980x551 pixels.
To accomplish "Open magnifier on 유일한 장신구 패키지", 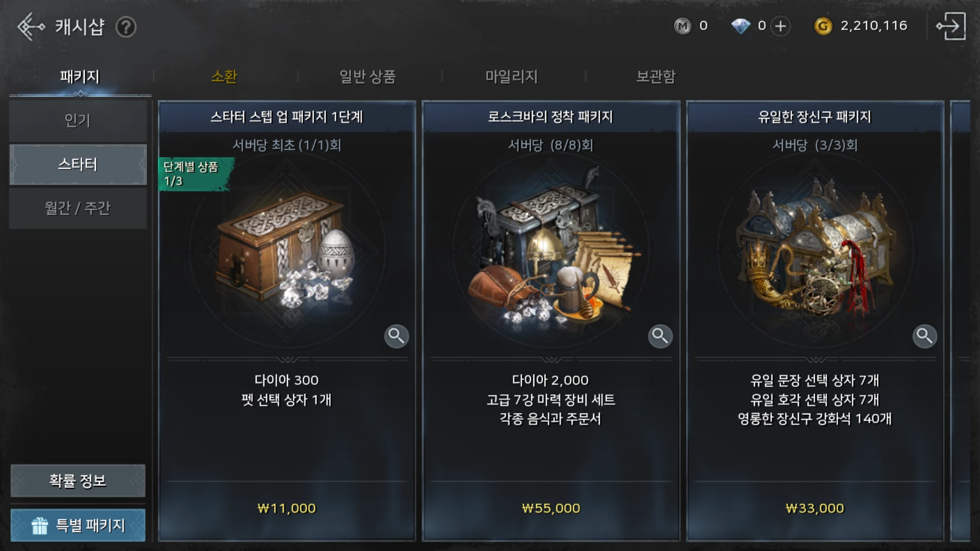I will [925, 336].
